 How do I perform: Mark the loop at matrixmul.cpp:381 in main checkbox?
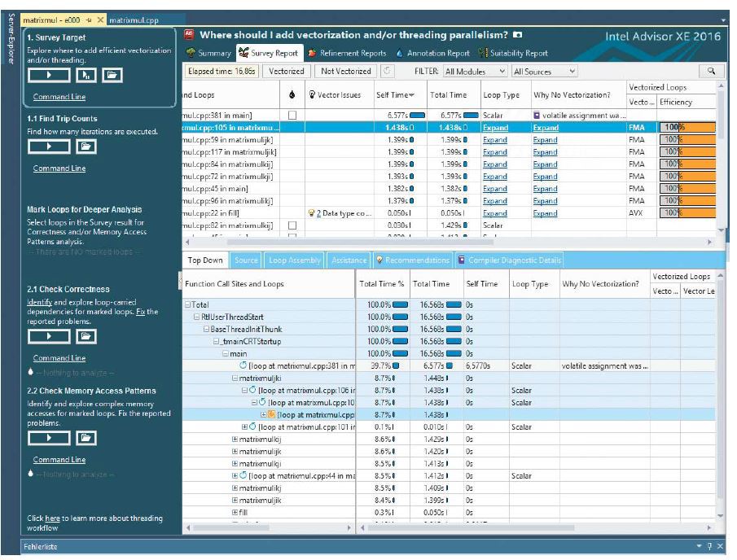click(292, 116)
